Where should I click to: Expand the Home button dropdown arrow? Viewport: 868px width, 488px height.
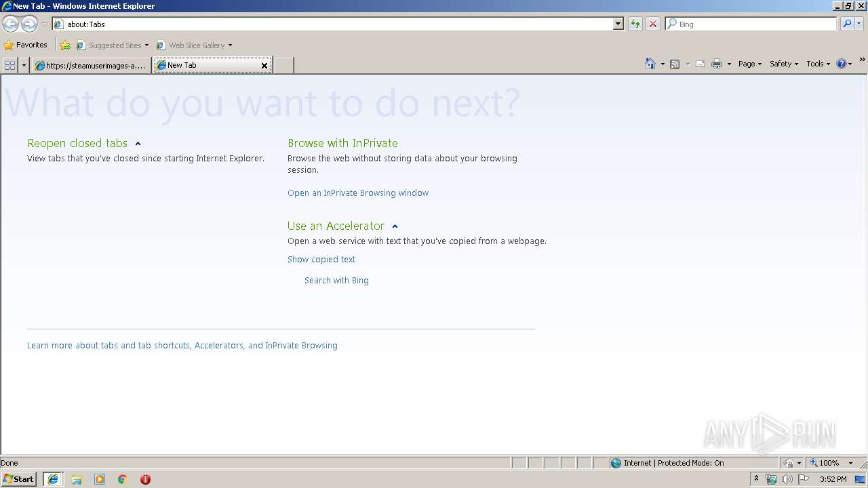663,64
